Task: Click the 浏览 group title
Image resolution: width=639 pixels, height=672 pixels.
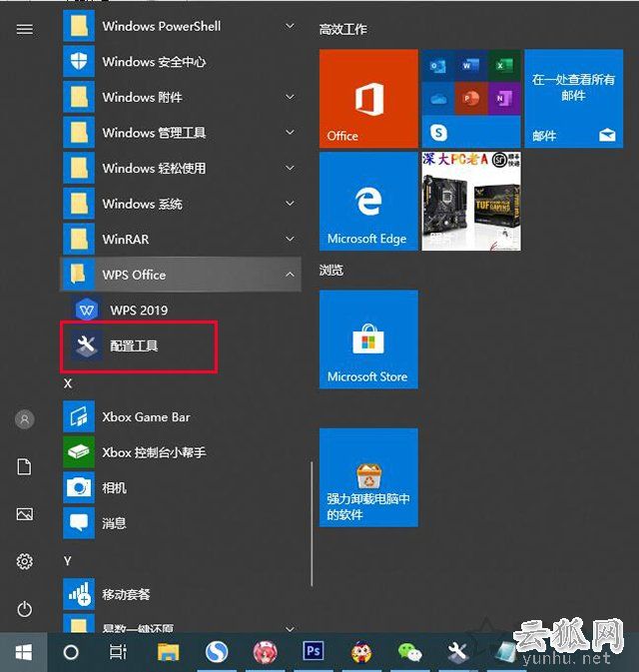Action: (331, 270)
